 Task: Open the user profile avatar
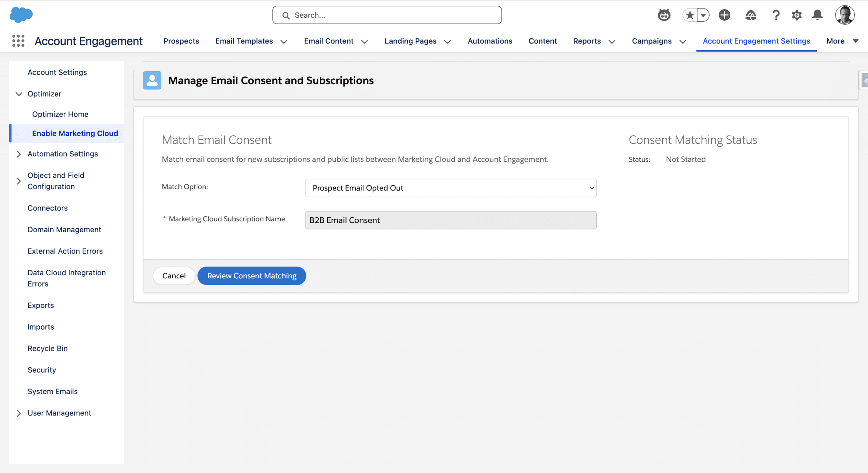tap(844, 15)
